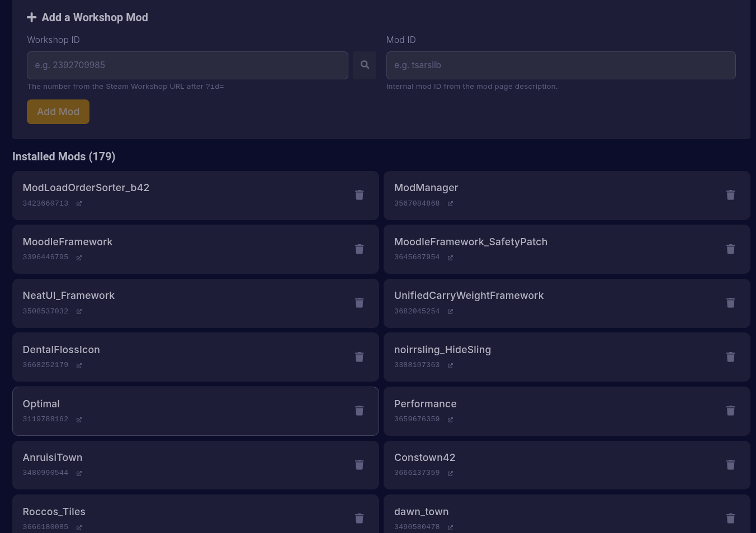Viewport: 756px width, 533px height.
Task: Click the Workshop ID search icon
Action: 365,65
